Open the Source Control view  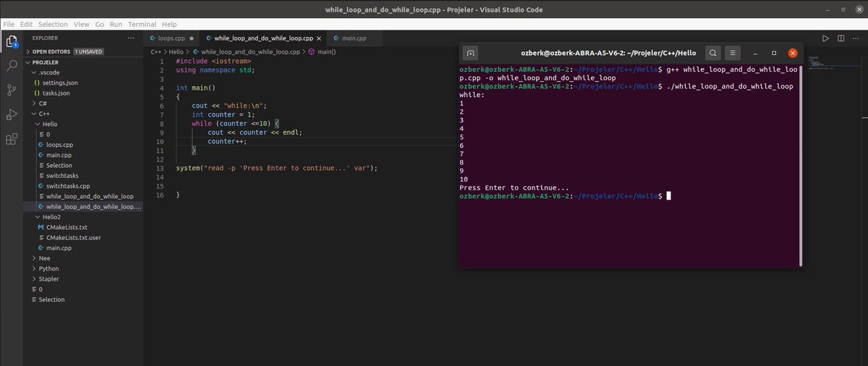12,90
